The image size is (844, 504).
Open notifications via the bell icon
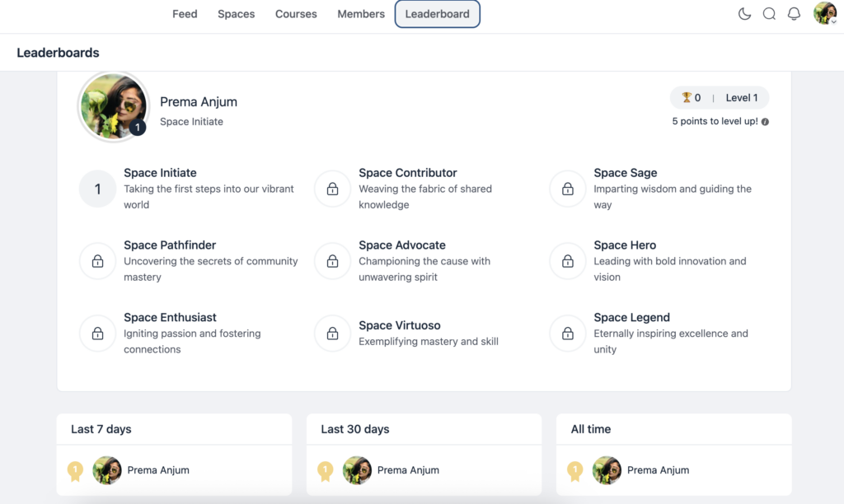794,13
